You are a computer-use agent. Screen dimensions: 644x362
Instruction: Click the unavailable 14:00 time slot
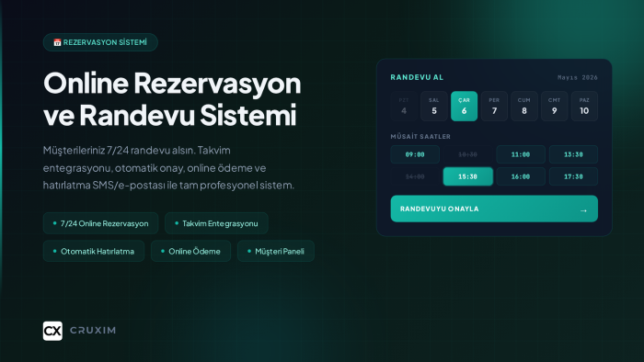tap(415, 176)
